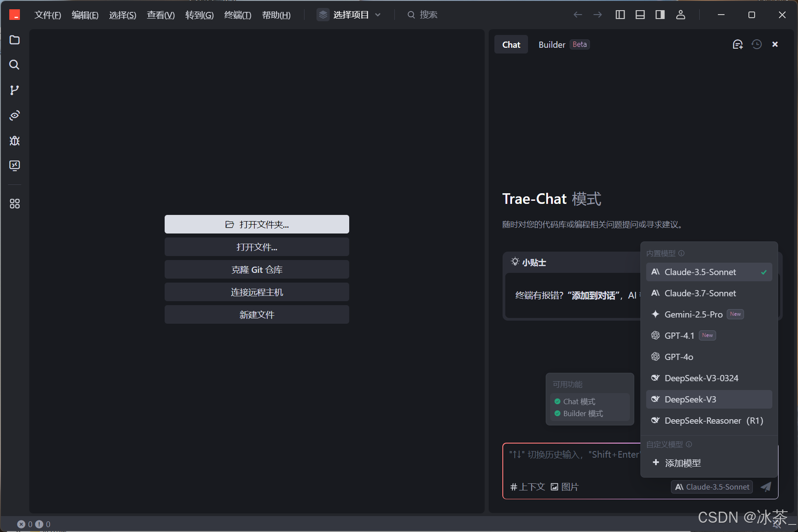Open the Extensions grid icon
This screenshot has height=532, width=798.
[15, 203]
